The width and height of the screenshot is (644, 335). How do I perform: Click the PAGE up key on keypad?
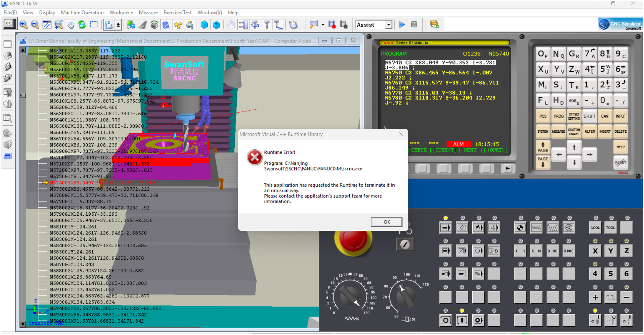pos(543,147)
